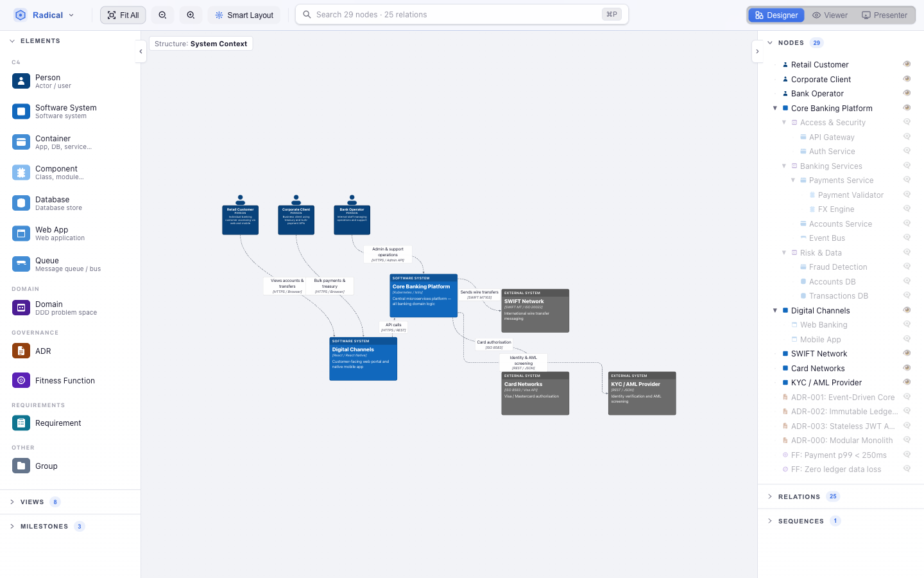Show the API Gateway node
This screenshot has height=578, width=924.
907,137
